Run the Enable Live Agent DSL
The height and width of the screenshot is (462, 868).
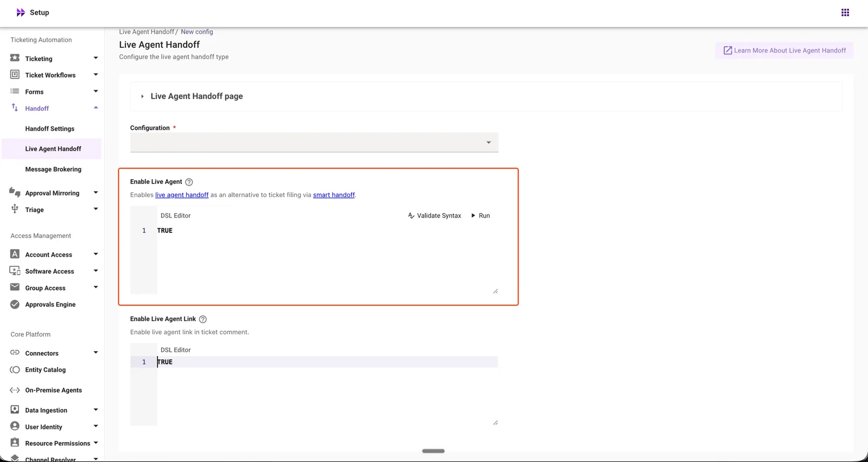(481, 216)
